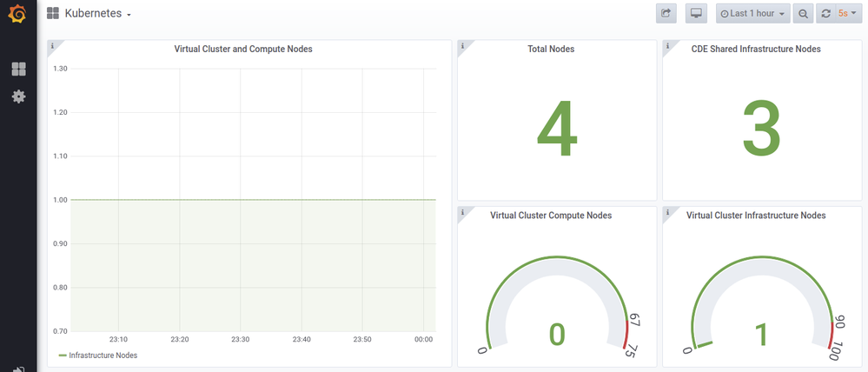The width and height of the screenshot is (868, 372).
Task: Refresh the dashboard now
Action: (x=826, y=13)
